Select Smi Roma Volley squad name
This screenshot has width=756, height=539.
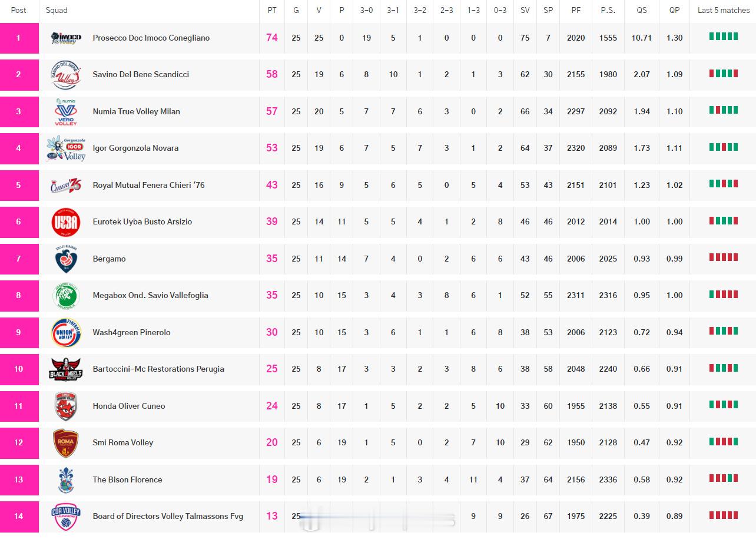click(x=122, y=442)
